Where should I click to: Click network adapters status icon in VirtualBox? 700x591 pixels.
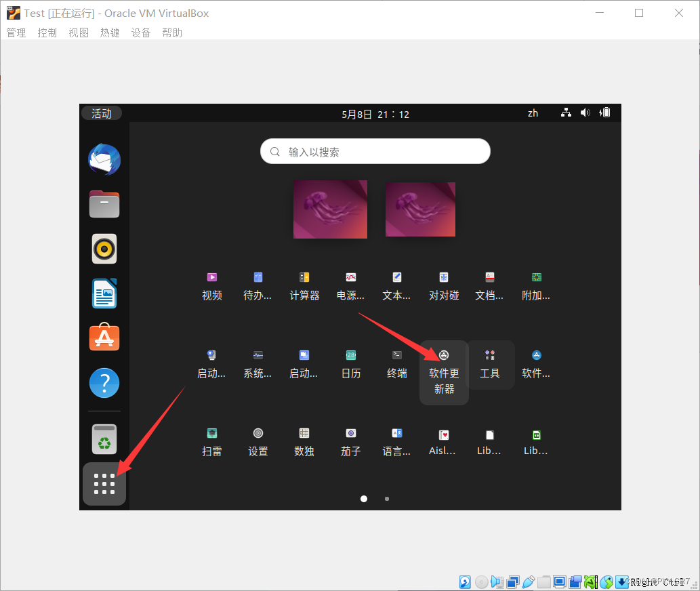click(x=513, y=582)
